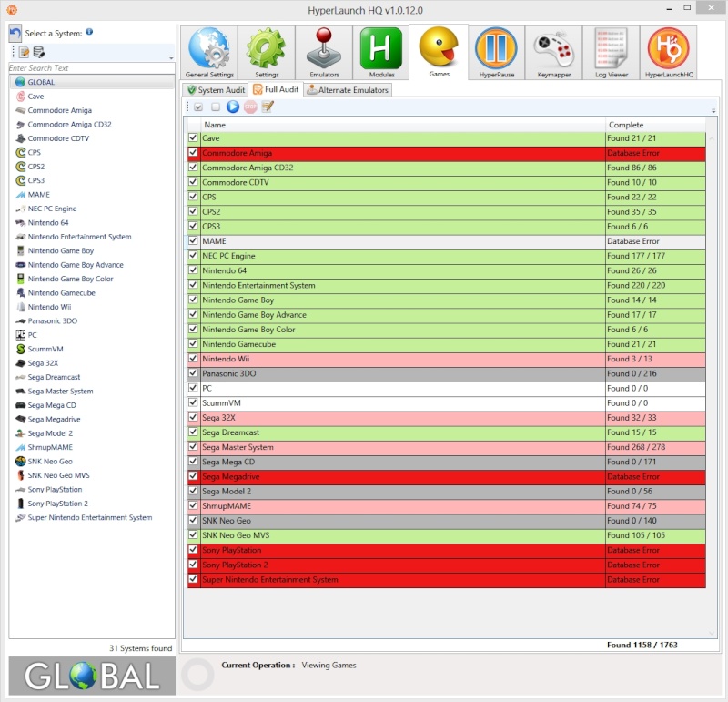Image resolution: width=728 pixels, height=702 pixels.
Task: Click the check-all icon in the audit toolbar
Action: click(x=198, y=107)
